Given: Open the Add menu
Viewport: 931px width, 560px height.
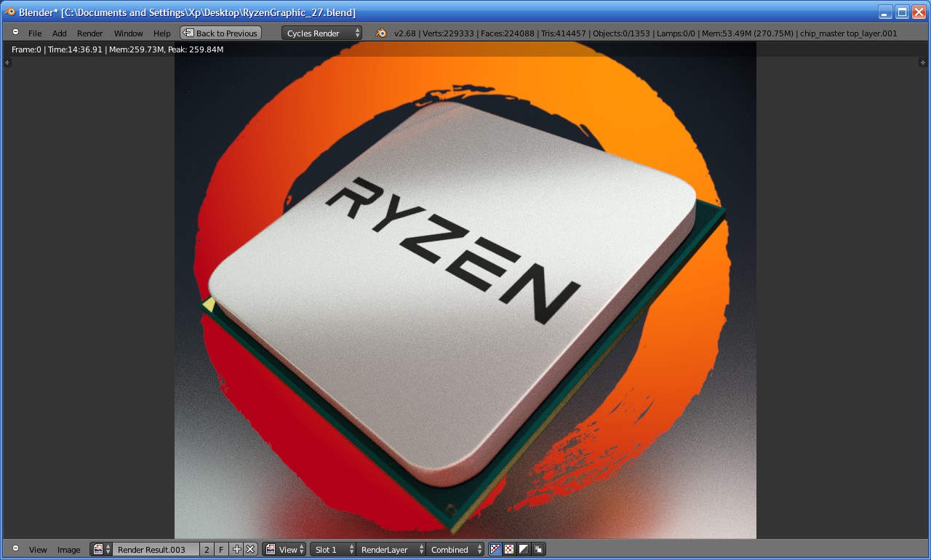Looking at the screenshot, I should [60, 33].
